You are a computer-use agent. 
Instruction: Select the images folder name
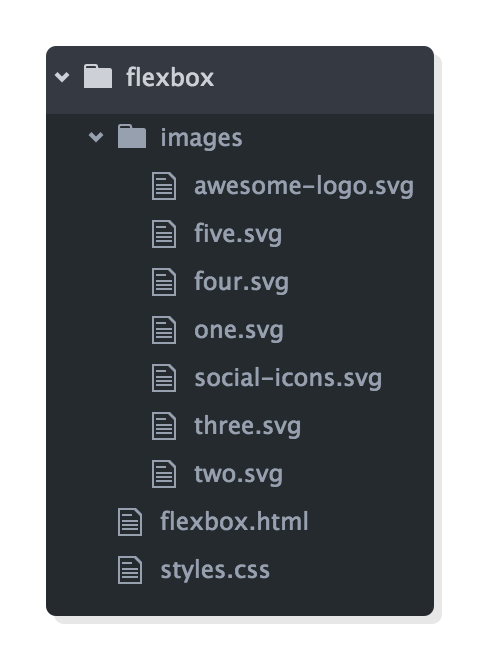tap(201, 138)
